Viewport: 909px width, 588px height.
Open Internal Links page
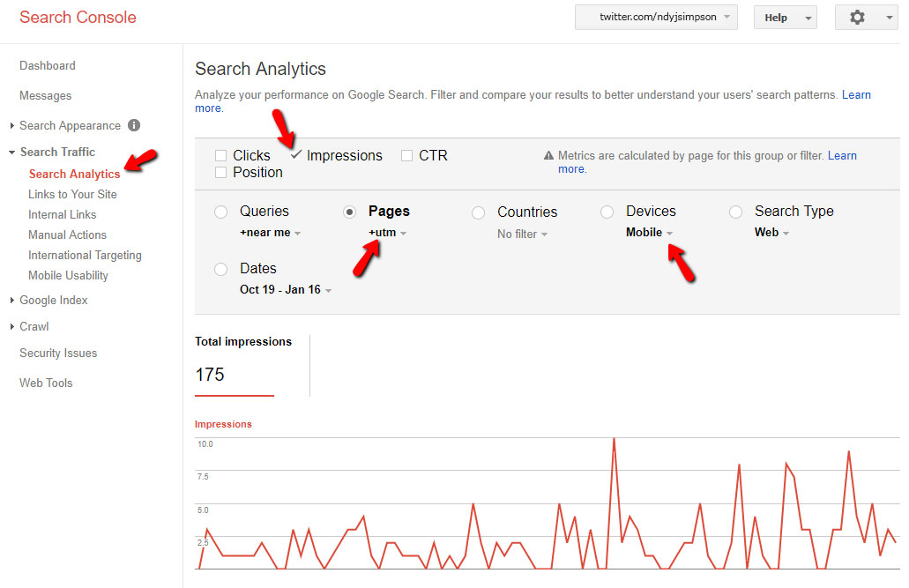coord(62,214)
